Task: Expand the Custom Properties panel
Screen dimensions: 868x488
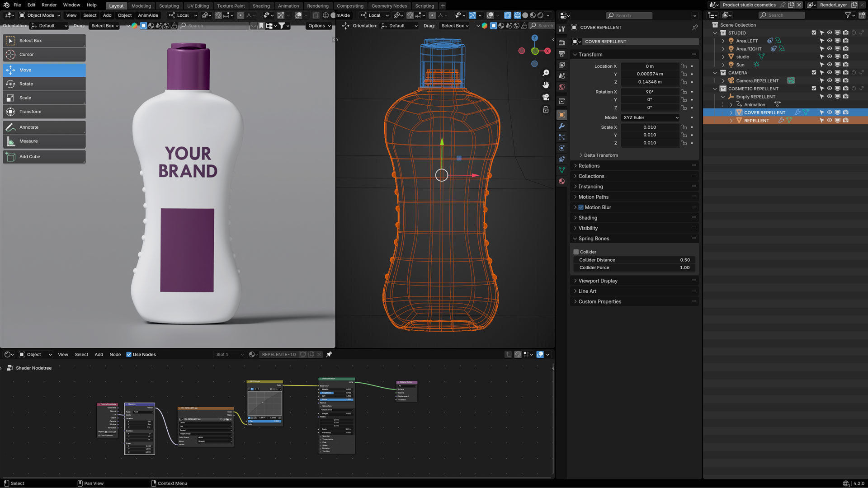Action: (x=634, y=302)
